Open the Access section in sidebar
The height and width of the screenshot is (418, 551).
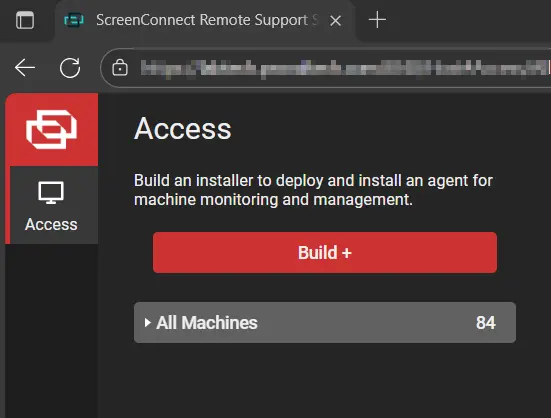click(x=52, y=205)
